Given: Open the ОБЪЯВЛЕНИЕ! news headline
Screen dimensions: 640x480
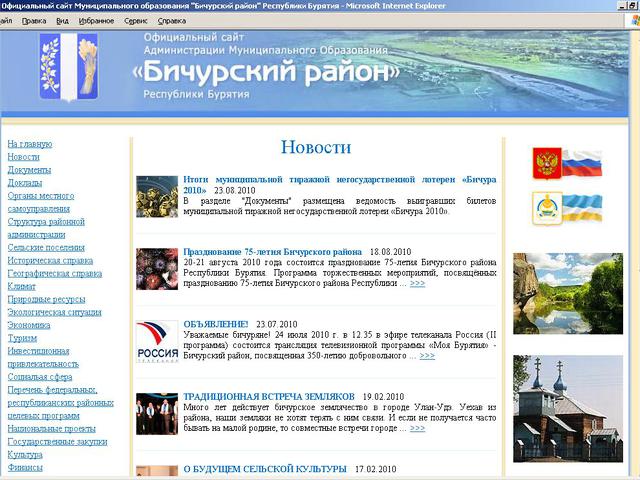Looking at the screenshot, I should (216, 324).
